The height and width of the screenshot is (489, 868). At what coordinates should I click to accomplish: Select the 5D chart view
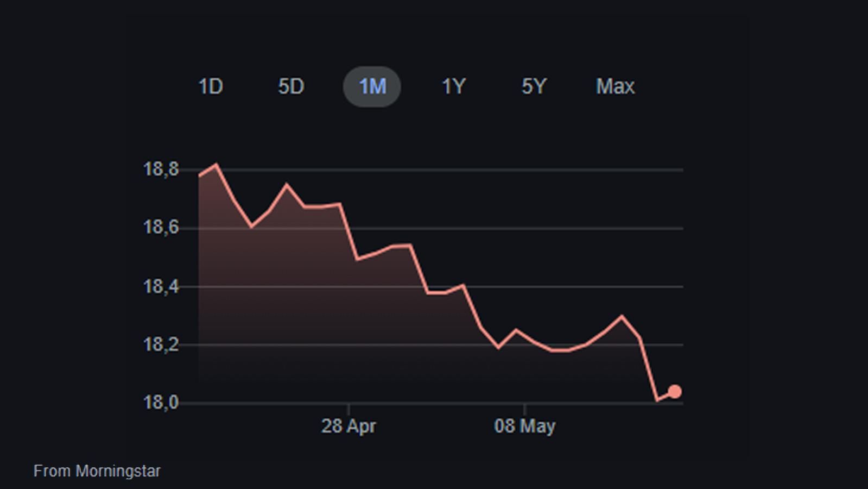(x=291, y=86)
